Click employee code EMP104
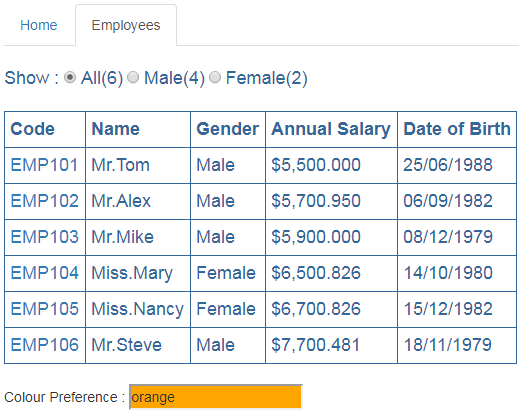 pos(45,273)
